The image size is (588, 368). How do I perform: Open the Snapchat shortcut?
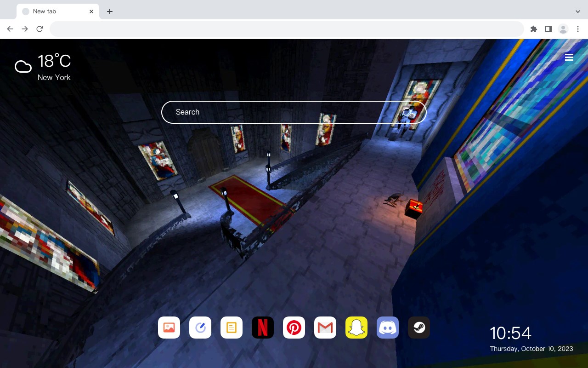click(x=356, y=328)
